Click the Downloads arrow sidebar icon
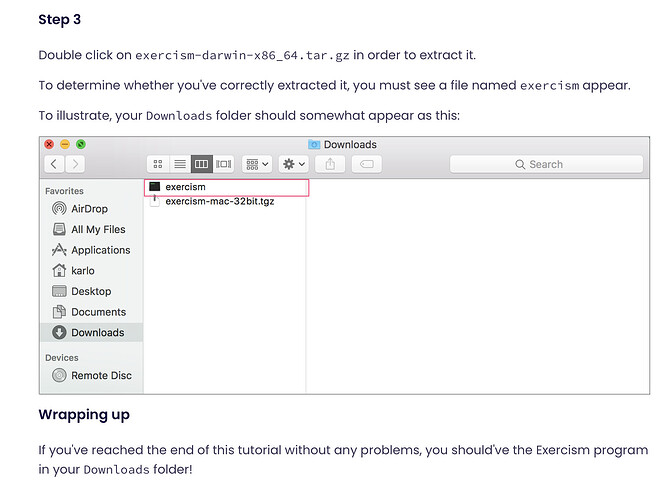The height and width of the screenshot is (499, 672). [x=59, y=332]
